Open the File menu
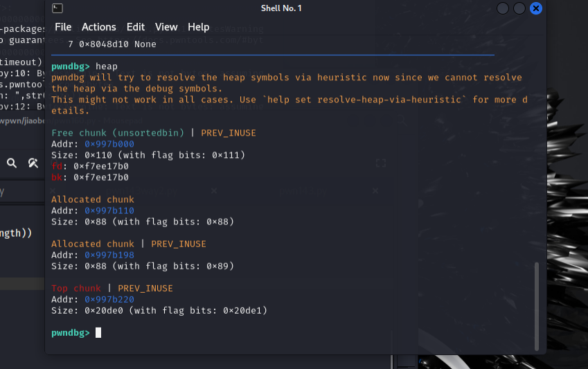 (63, 27)
